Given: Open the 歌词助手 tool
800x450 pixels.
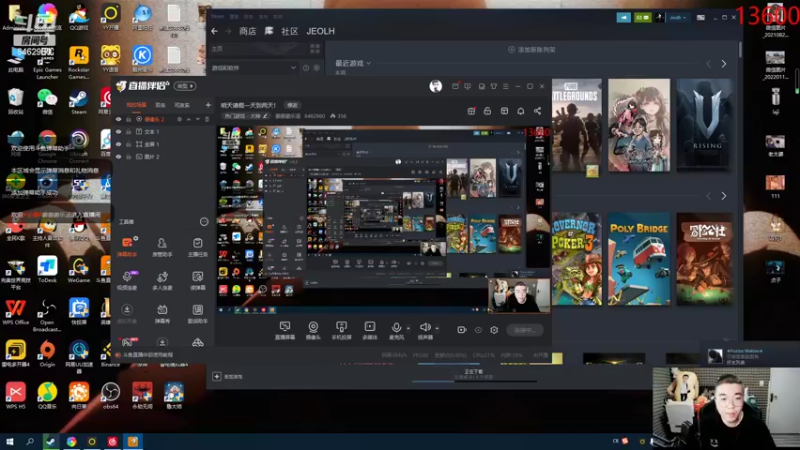Looking at the screenshot, I should tap(197, 313).
